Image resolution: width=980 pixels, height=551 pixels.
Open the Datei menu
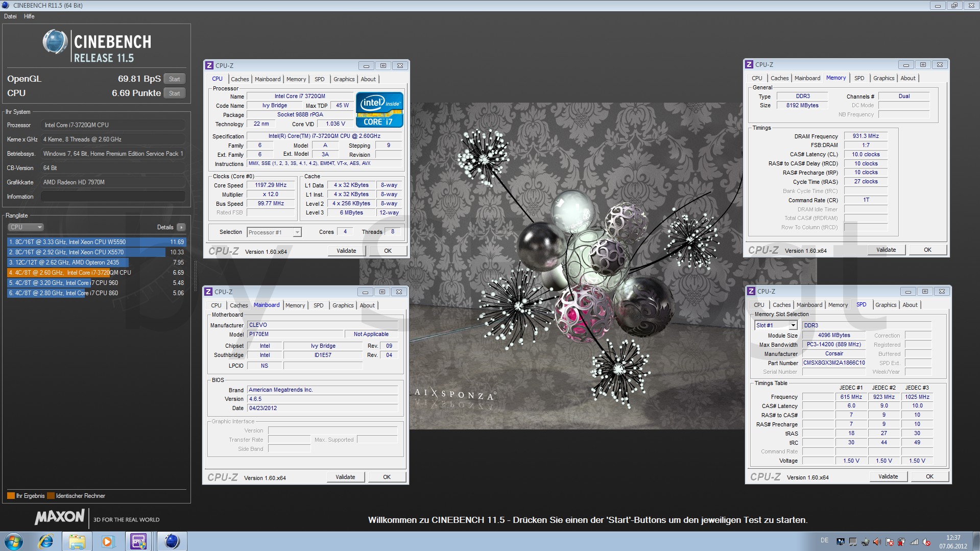pos(10,16)
